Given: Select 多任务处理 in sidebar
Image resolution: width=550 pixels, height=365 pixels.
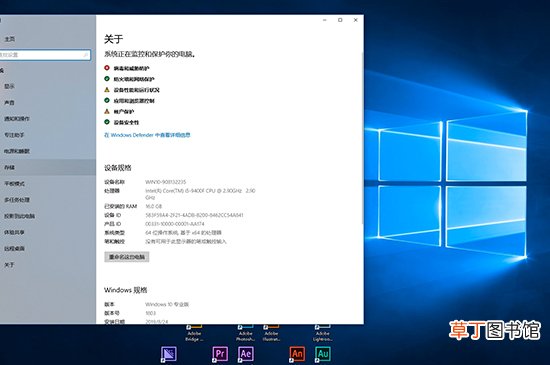Looking at the screenshot, I should (x=17, y=200).
